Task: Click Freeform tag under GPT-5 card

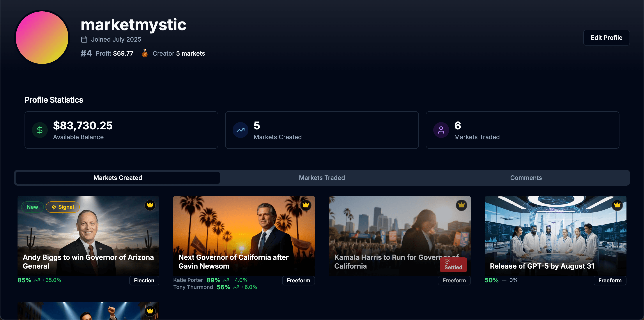Action: pyautogui.click(x=610, y=280)
